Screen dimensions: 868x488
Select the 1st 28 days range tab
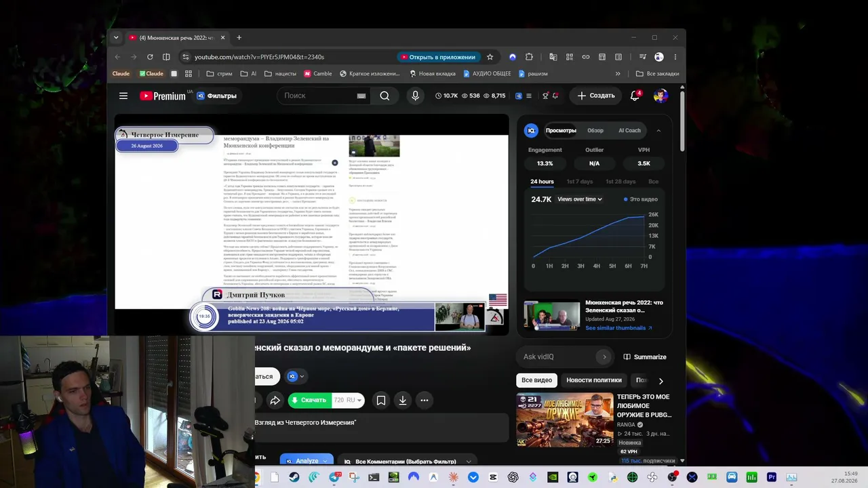coord(620,182)
